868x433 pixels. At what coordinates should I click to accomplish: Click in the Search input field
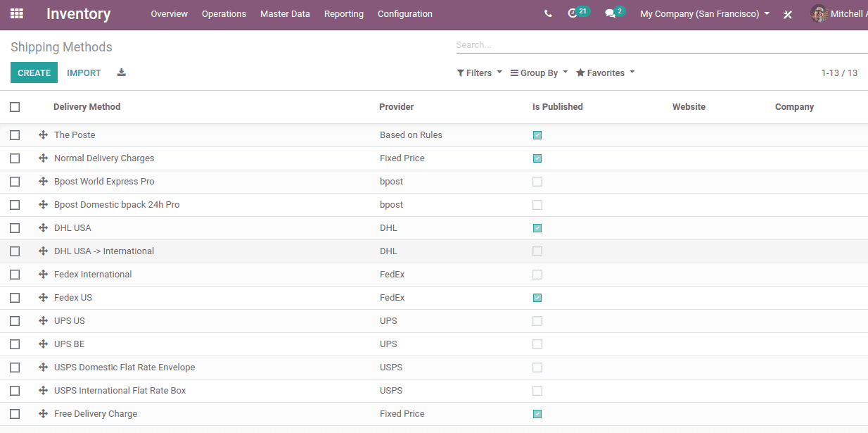coord(661,44)
